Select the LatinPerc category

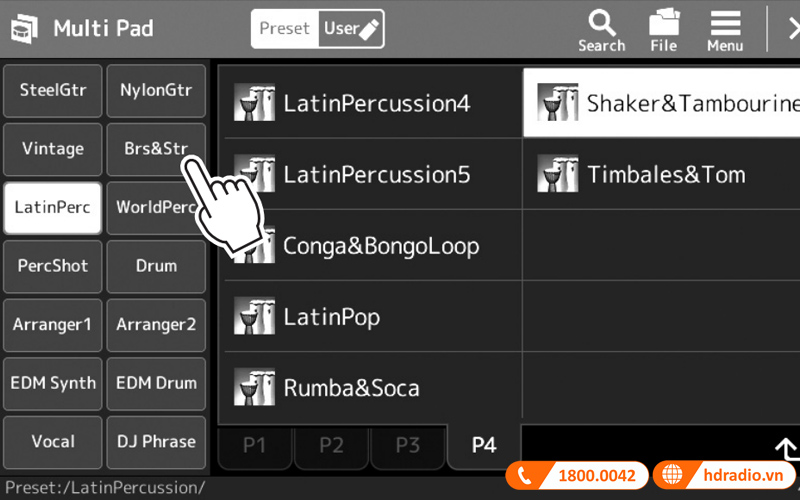point(53,208)
